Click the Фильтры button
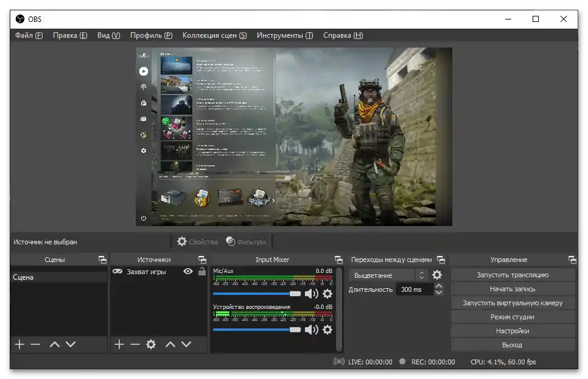Image resolution: width=588 pixels, height=379 pixels. [246, 242]
